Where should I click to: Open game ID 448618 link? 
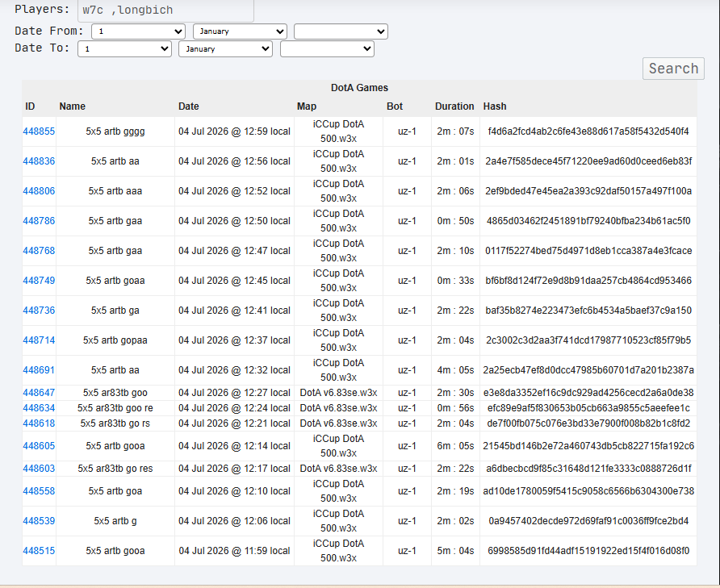(39, 423)
